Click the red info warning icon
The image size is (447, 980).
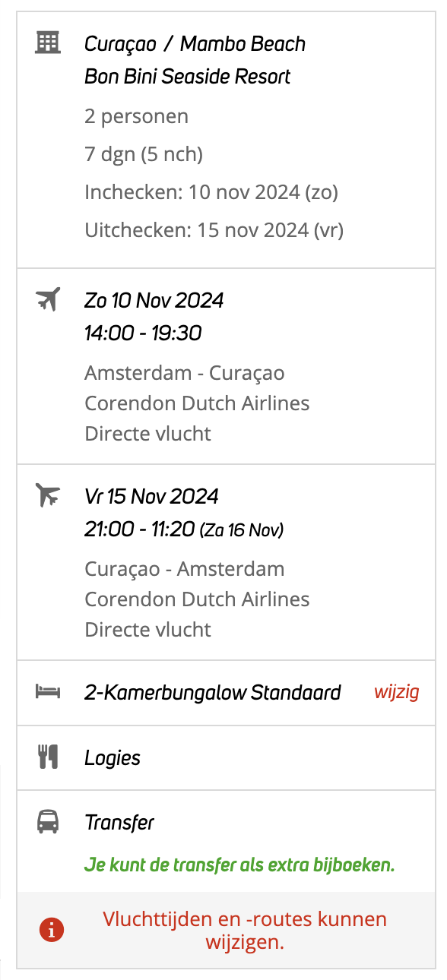point(52,929)
